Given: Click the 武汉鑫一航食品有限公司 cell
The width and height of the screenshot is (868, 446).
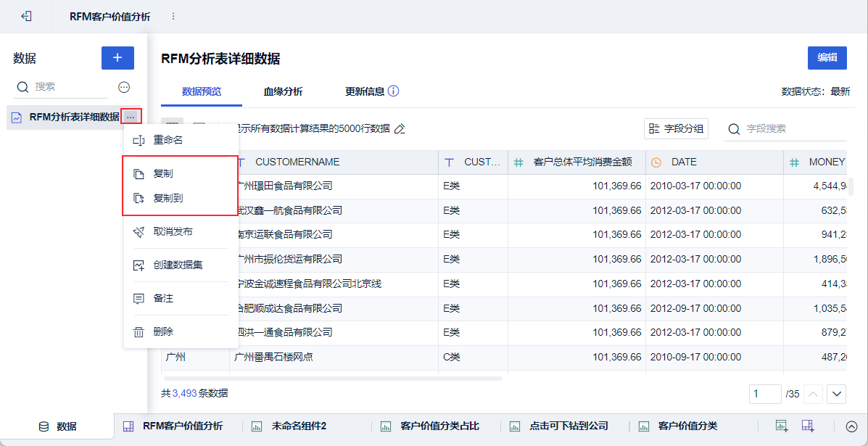Looking at the screenshot, I should point(334,210).
